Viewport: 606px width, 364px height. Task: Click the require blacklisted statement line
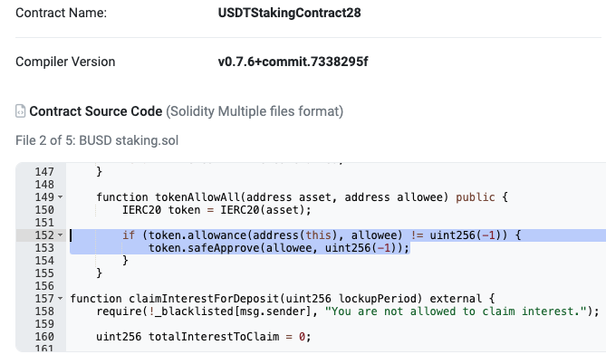pyautogui.click(x=348, y=311)
